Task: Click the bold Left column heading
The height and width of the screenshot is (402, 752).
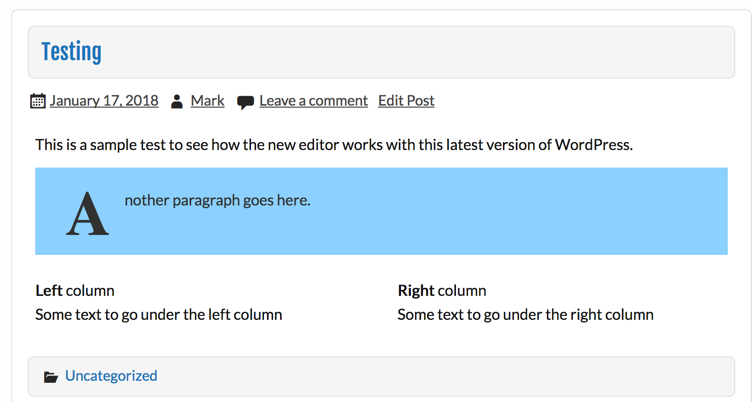Action: 75,291
